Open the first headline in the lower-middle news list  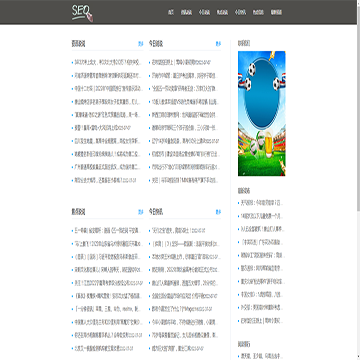pos(179,230)
